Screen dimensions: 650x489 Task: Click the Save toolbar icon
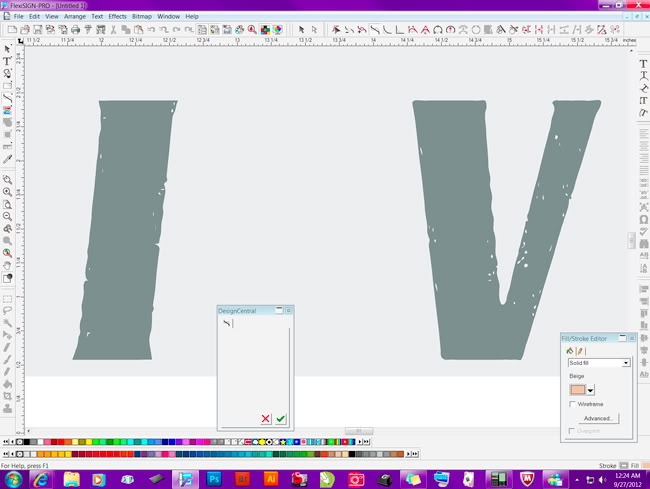(38, 29)
